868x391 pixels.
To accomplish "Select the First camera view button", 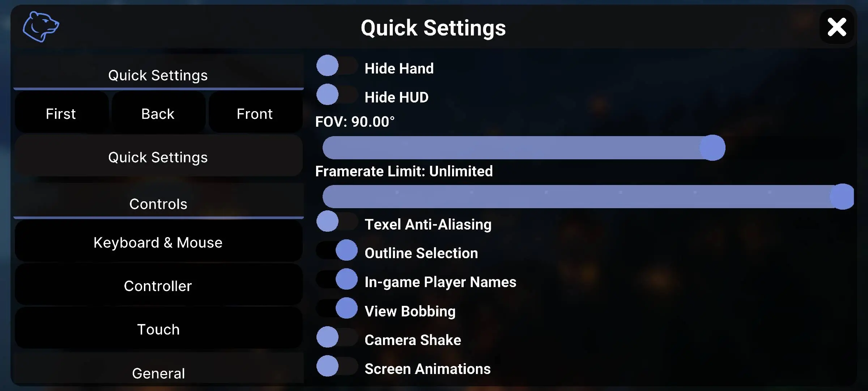I will (61, 114).
